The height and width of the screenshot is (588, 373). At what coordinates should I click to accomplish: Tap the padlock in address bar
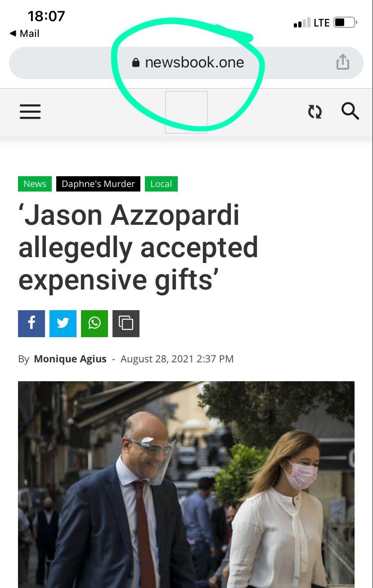[136, 62]
